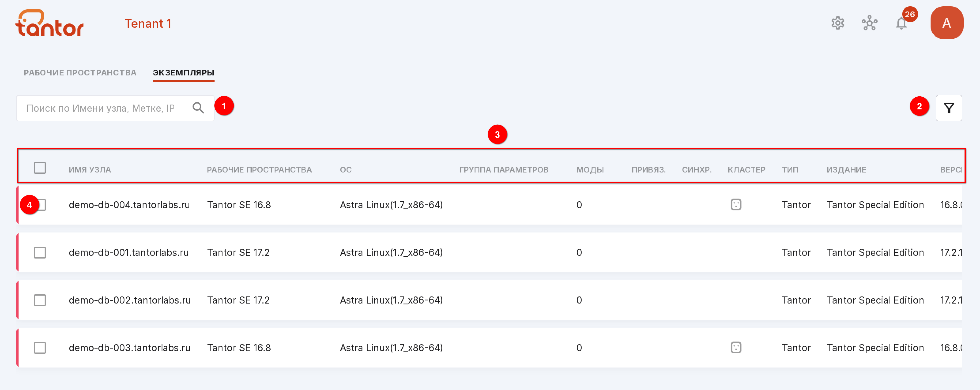
Task: Sort by ОС column header
Action: 345,170
